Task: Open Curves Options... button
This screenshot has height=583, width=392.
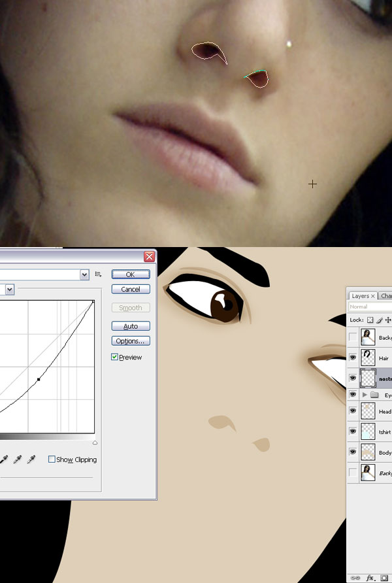Action: click(131, 341)
